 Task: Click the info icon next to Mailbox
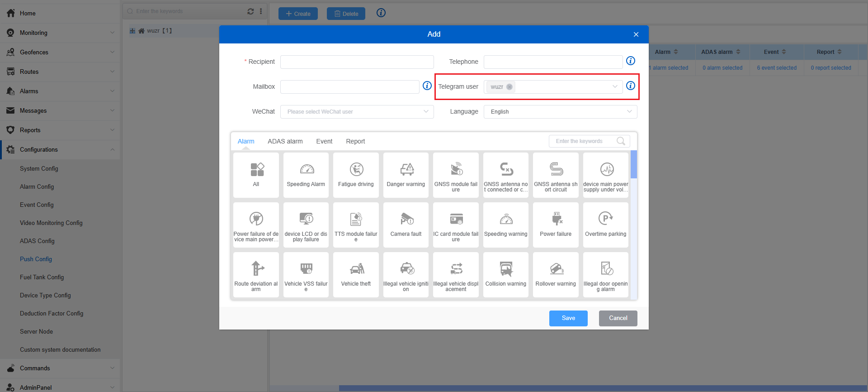pyautogui.click(x=427, y=86)
